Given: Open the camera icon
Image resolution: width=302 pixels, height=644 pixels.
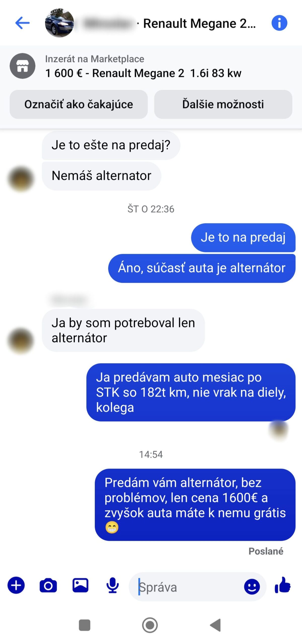Looking at the screenshot, I should (48, 585).
